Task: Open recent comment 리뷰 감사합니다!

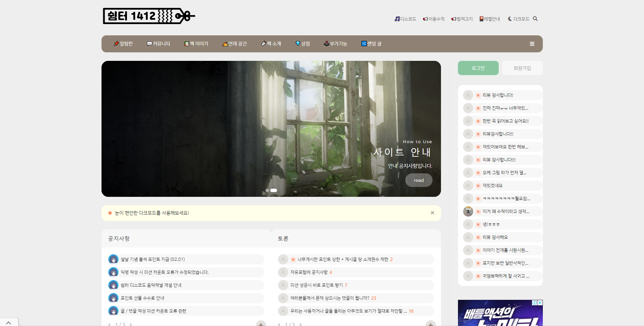Action: point(498,95)
